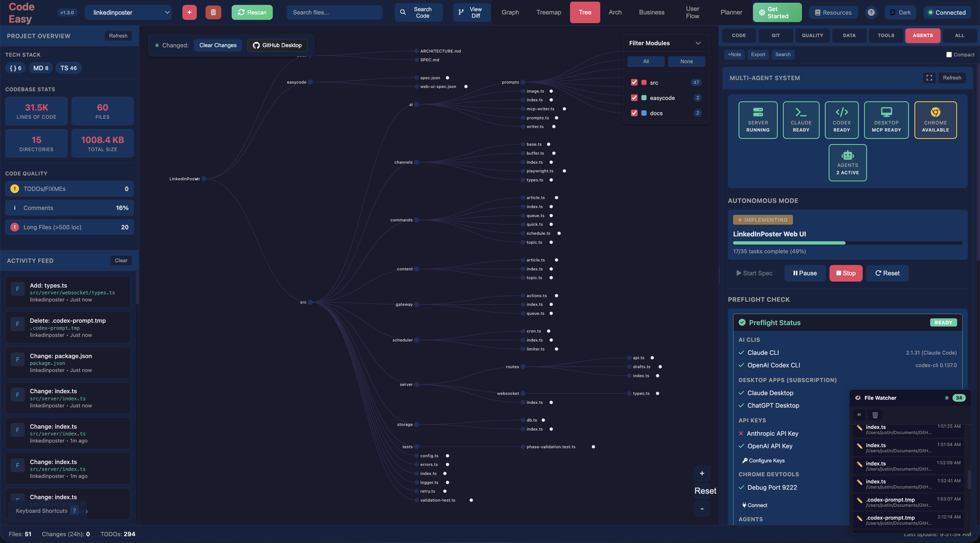Click the Server Running status card
This screenshot has height=543, width=980.
point(758,120)
